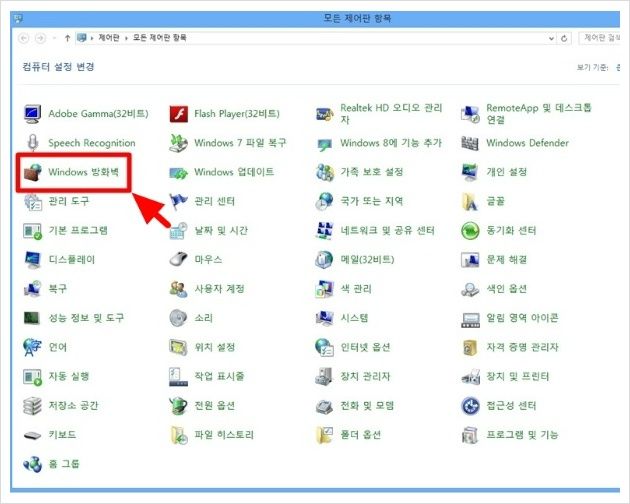This screenshot has width=630, height=504.
Task: Open the Speech Recognition microphone icon
Action: click(x=32, y=143)
